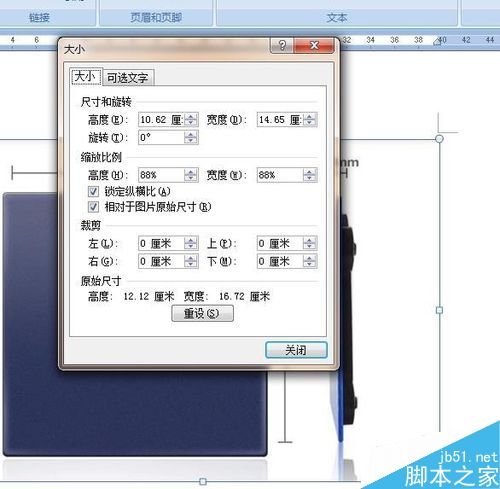Click the original width value 16.72 厘米
The width and height of the screenshot is (500, 489).
[x=244, y=296]
